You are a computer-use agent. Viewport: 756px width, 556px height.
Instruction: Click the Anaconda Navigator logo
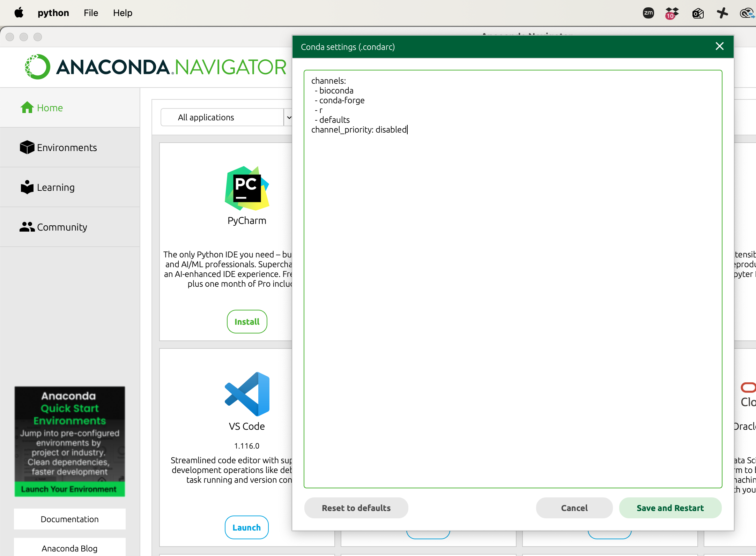point(156,67)
